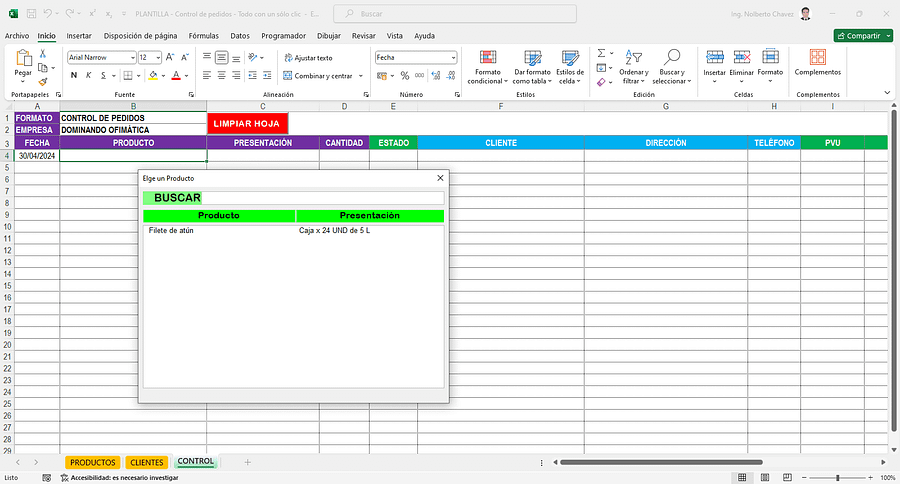Toggle underline (S) formatting

pyautogui.click(x=103, y=75)
